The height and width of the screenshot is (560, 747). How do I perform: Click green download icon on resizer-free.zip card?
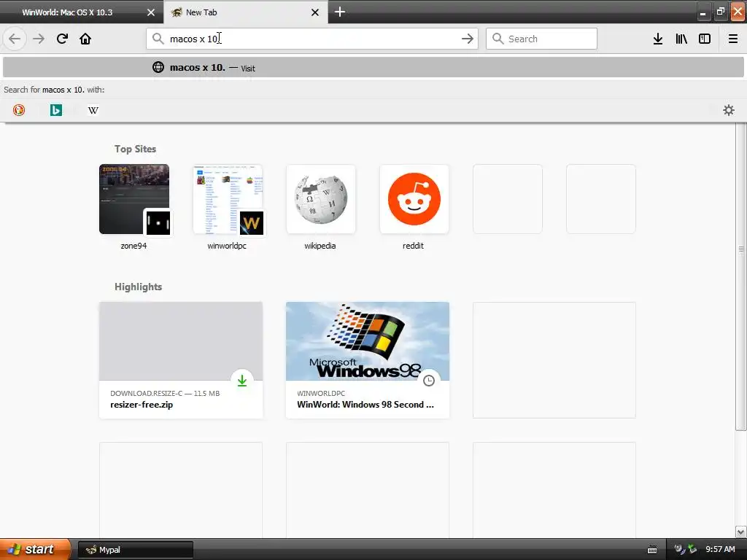coord(242,381)
